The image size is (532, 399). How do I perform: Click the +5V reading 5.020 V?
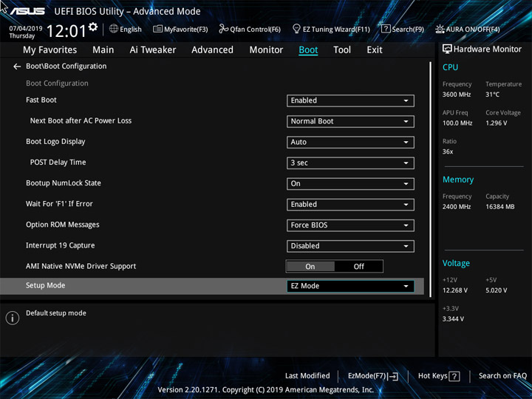pyautogui.click(x=496, y=290)
